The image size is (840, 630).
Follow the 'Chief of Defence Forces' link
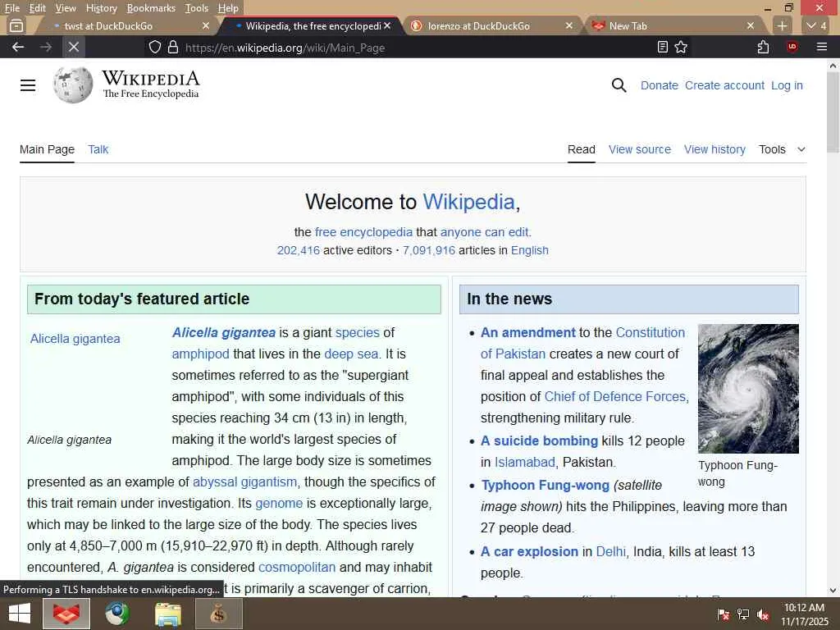coord(615,396)
